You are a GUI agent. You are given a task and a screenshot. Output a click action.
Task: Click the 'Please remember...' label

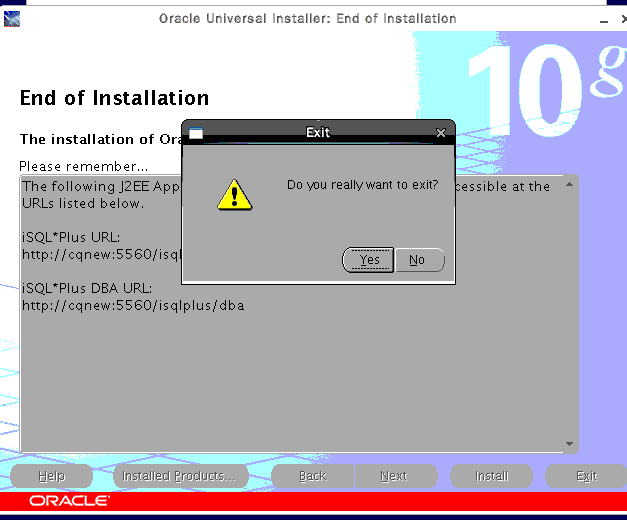pyautogui.click(x=84, y=166)
